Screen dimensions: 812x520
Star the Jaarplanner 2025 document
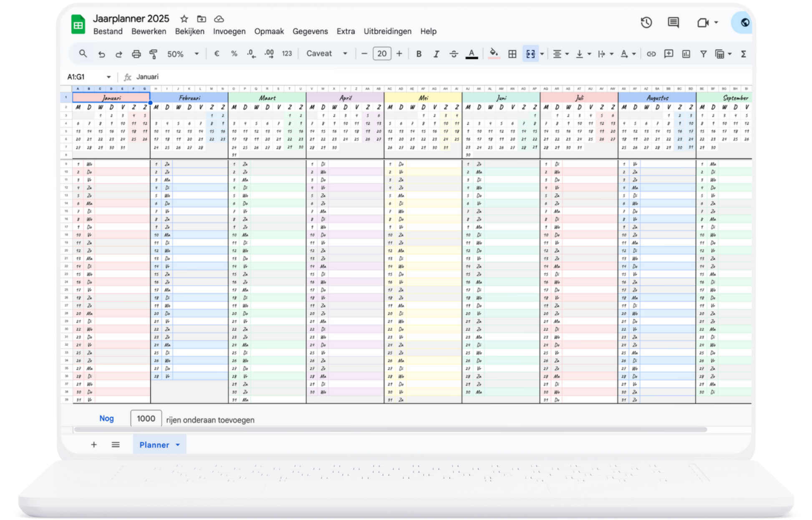tap(184, 19)
